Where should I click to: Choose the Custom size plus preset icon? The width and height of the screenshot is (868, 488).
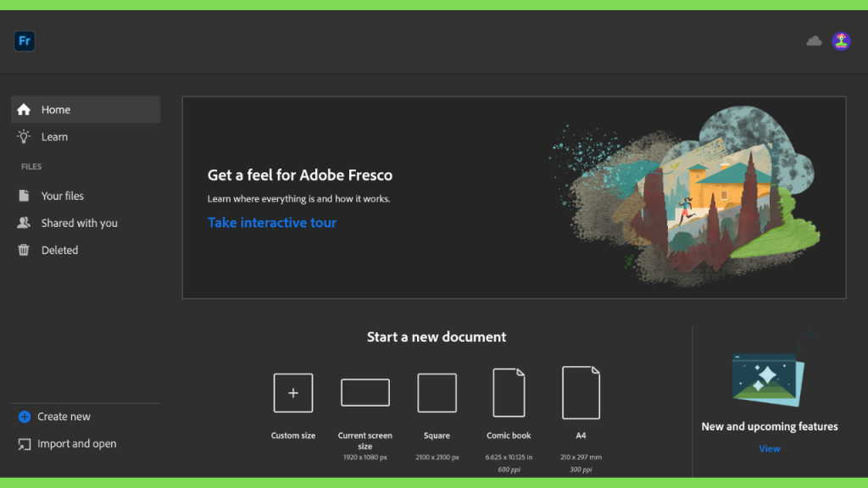(x=292, y=393)
